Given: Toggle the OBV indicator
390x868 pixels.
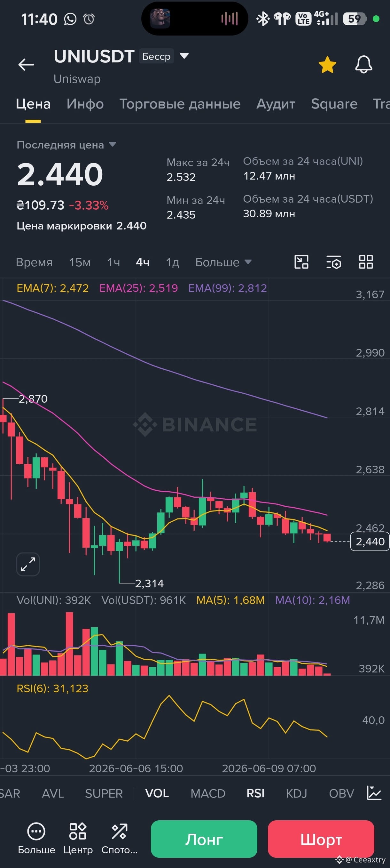Looking at the screenshot, I should pyautogui.click(x=341, y=793).
